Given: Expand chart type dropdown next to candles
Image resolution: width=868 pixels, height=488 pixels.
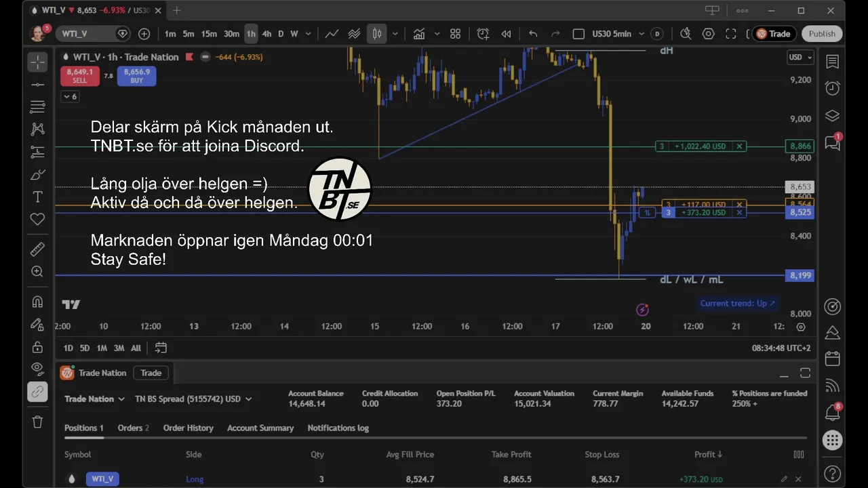Looking at the screenshot, I should [395, 34].
